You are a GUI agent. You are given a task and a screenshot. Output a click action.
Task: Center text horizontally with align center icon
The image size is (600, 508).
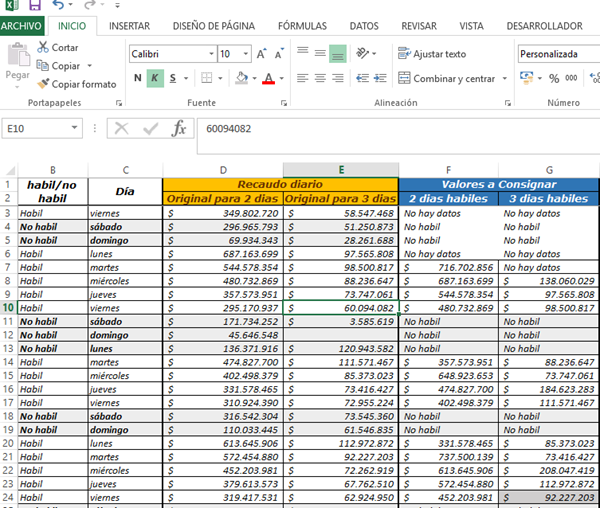point(320,78)
